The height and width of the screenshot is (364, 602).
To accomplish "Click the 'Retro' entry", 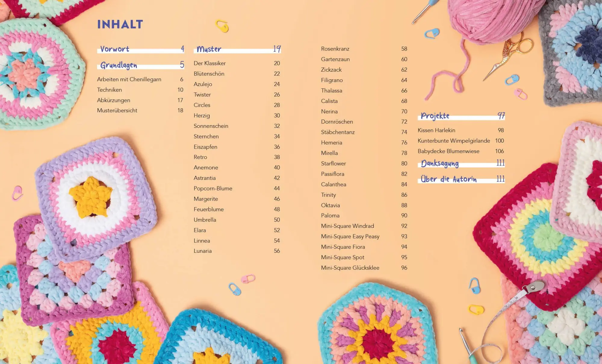I will pyautogui.click(x=200, y=157).
